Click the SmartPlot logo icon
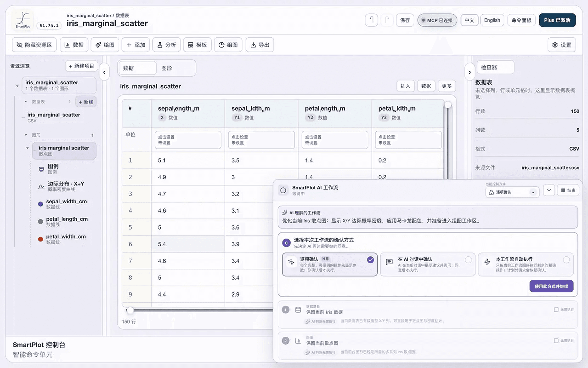The height and width of the screenshot is (368, 588). click(23, 20)
